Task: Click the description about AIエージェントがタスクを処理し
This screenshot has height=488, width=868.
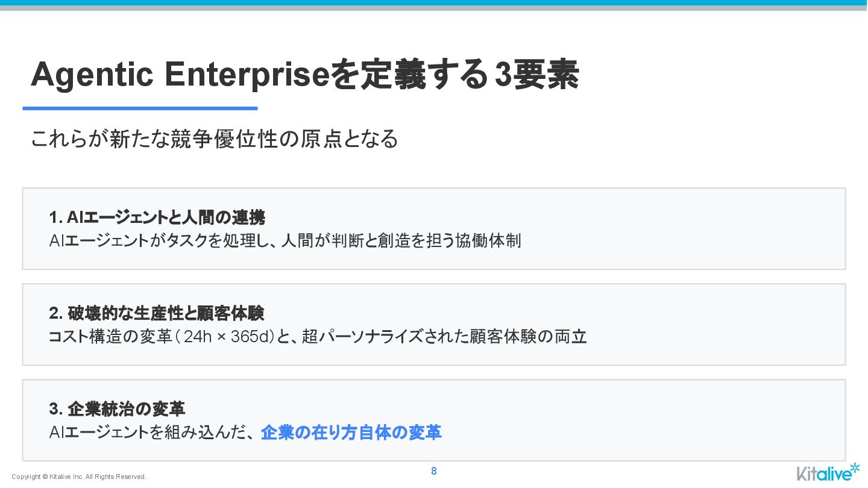Action: (285, 241)
